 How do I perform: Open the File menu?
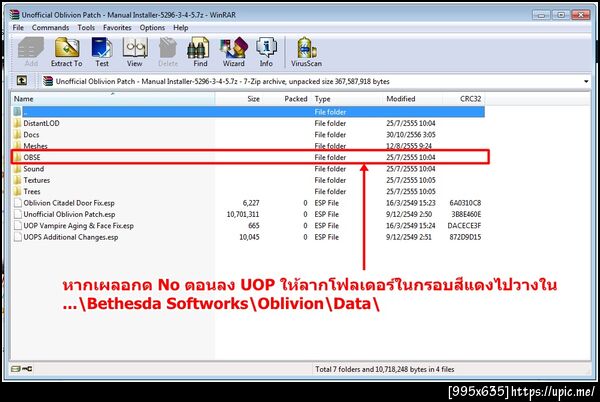(18, 28)
